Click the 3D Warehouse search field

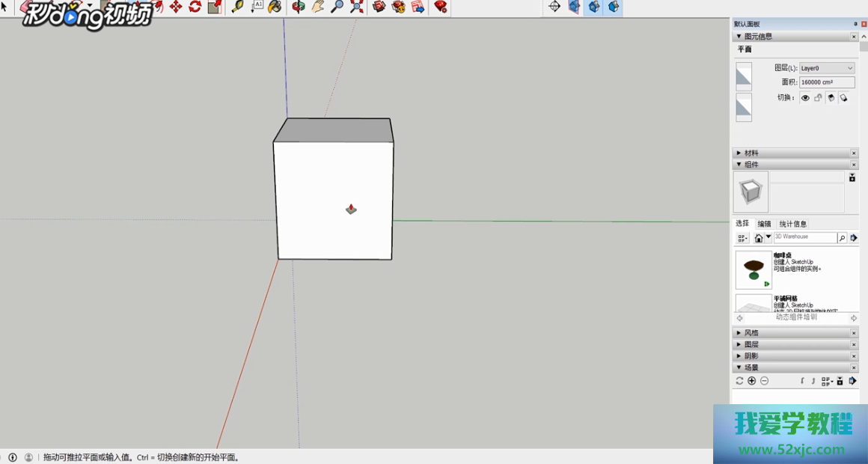[x=804, y=237]
